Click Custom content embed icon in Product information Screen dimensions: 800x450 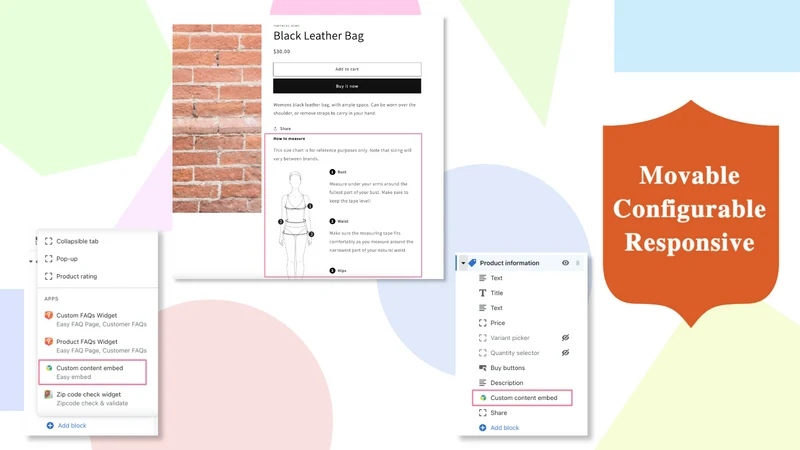coord(483,397)
